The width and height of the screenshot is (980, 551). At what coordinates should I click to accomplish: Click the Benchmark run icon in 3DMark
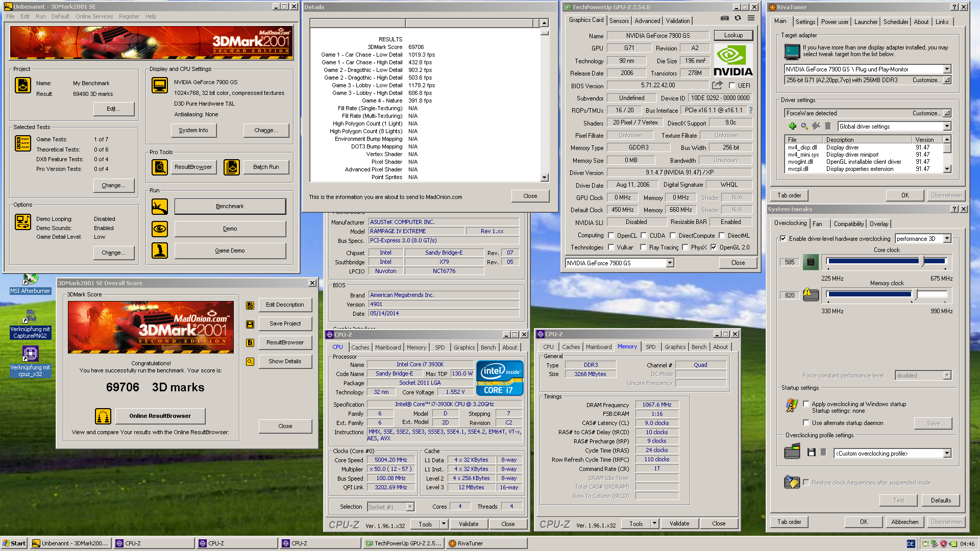coord(160,207)
